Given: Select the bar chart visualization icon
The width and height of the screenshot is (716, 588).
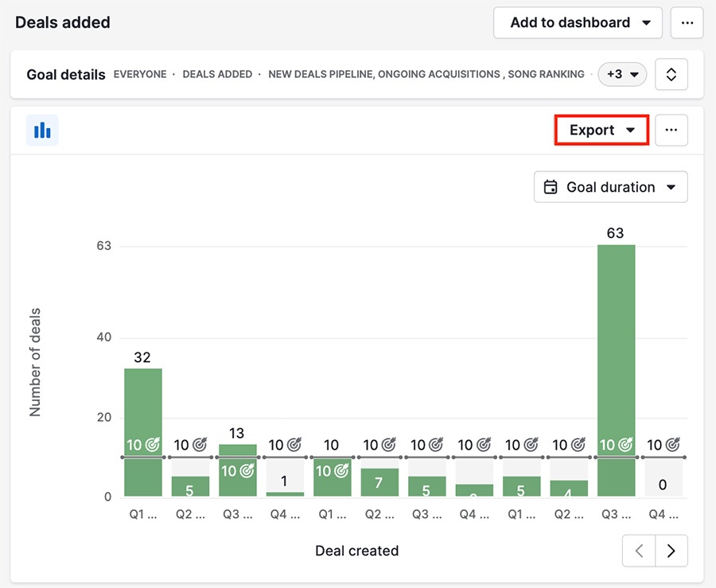Looking at the screenshot, I should (42, 130).
